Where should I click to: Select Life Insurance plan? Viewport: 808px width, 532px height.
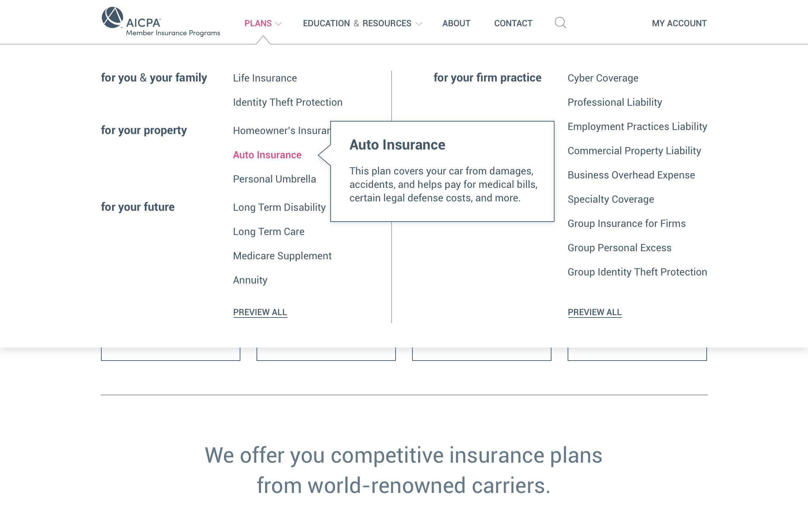pyautogui.click(x=265, y=78)
